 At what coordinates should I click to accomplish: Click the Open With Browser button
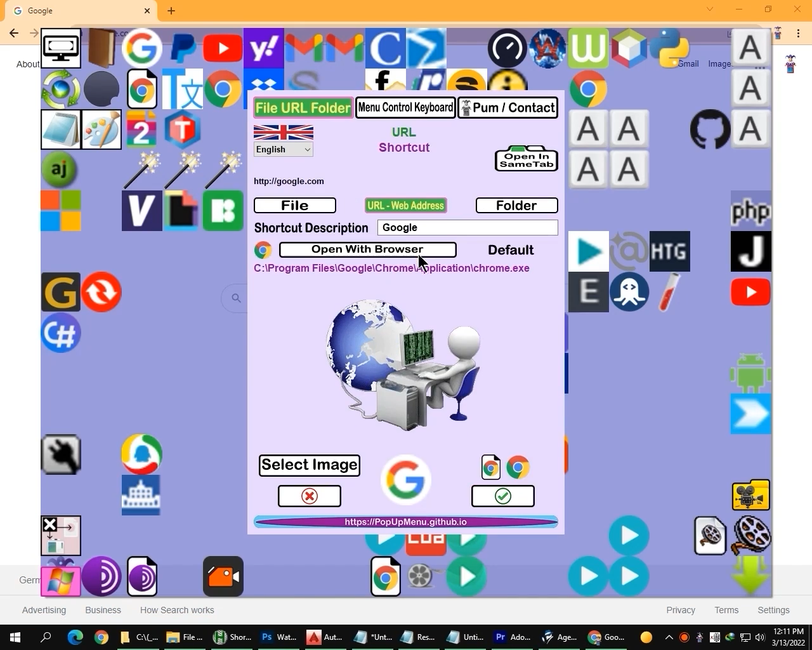point(367,249)
